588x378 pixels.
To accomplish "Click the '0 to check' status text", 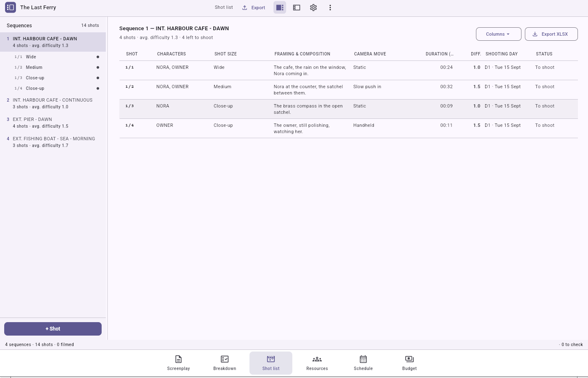I will pyautogui.click(x=572, y=344).
